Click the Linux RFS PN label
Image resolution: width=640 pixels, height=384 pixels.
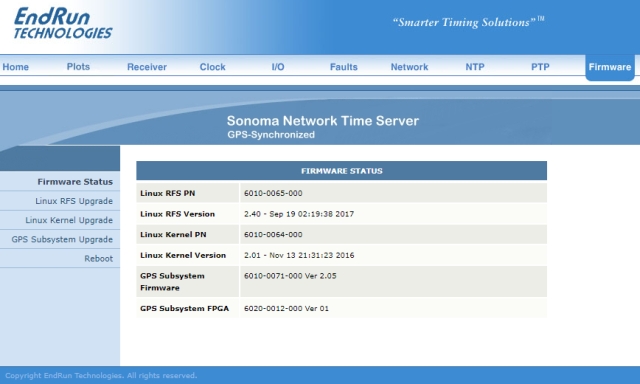click(x=168, y=193)
